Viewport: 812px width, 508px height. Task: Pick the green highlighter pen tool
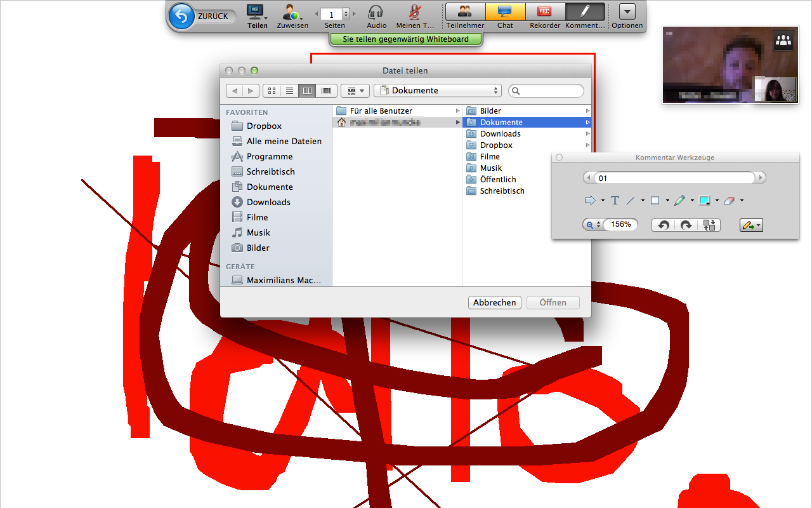click(x=679, y=201)
